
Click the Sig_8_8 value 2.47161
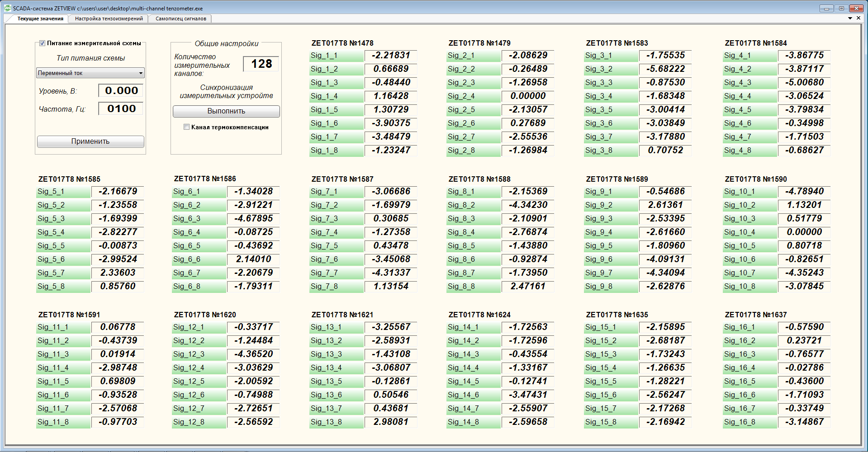pyautogui.click(x=528, y=287)
